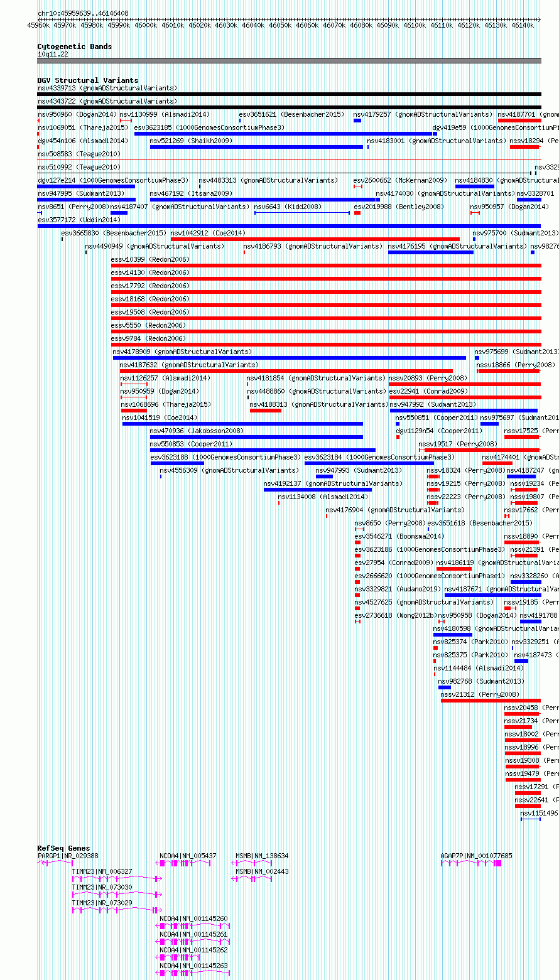559x980 pixels.
Task: Click the essv18168 (Redon2006) label
Action: [150, 299]
